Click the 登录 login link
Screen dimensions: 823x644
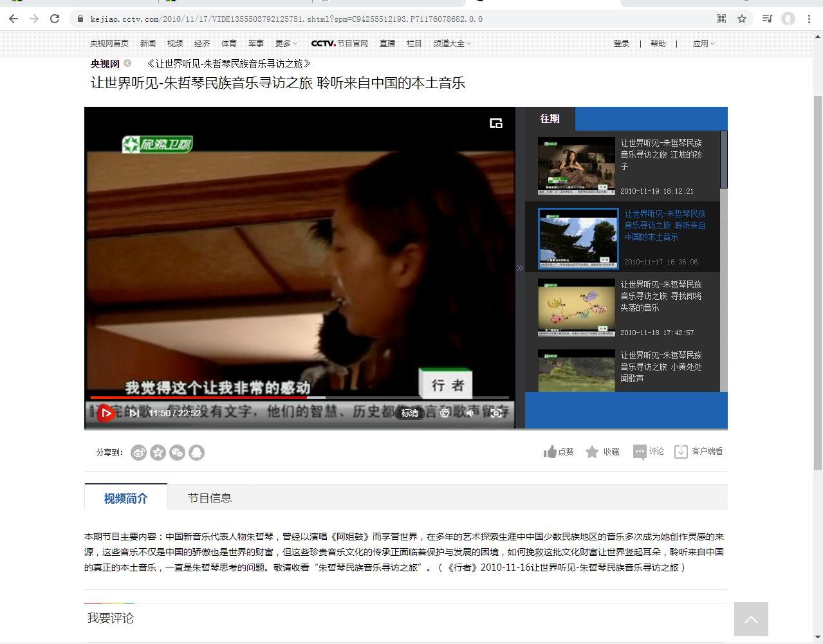621,43
